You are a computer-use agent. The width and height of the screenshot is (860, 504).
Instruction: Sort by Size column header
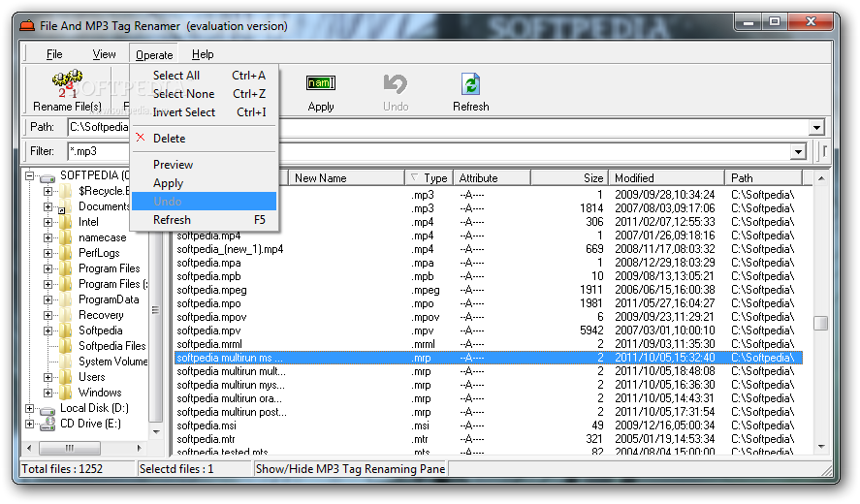(570, 177)
